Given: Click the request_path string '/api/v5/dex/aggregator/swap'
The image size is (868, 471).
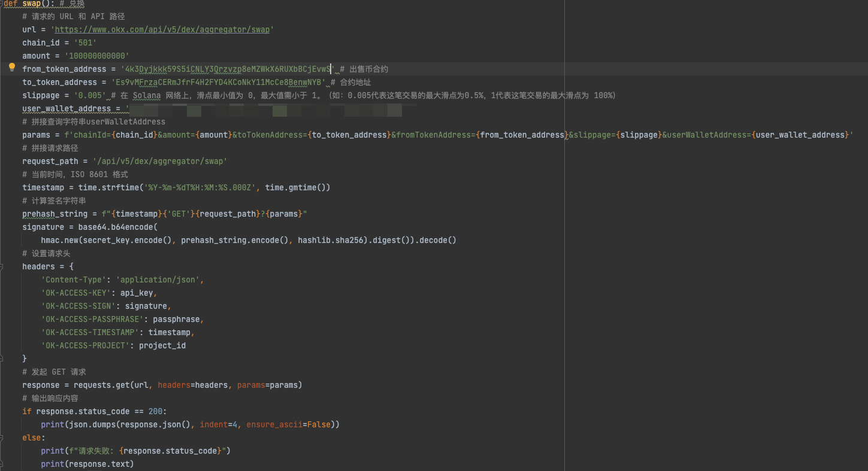Looking at the screenshot, I should coord(160,161).
